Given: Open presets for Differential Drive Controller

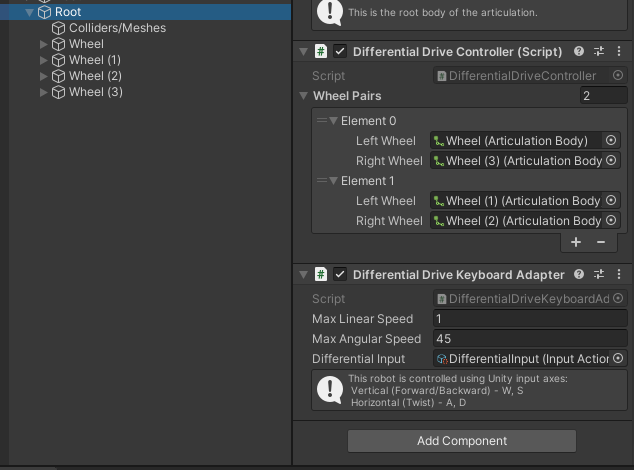Looking at the screenshot, I should [x=599, y=51].
